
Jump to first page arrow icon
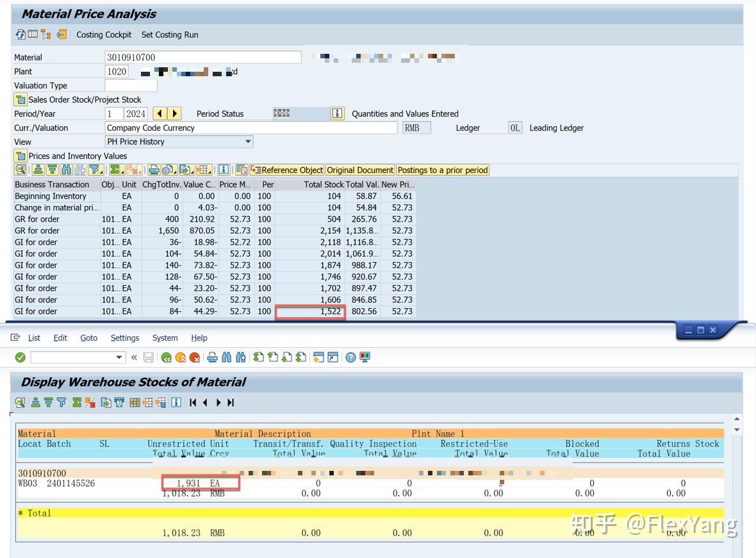coord(193,402)
